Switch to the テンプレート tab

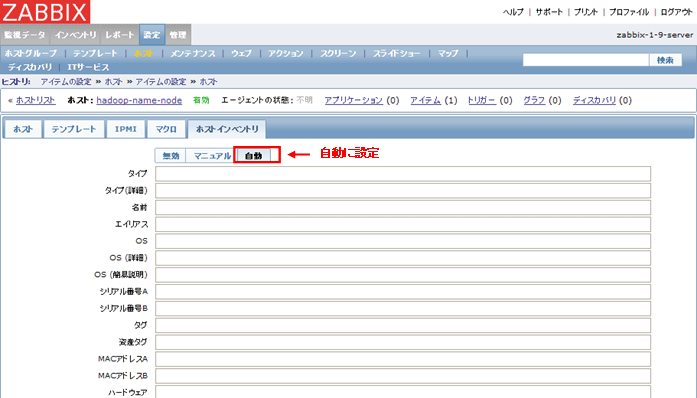(74, 129)
